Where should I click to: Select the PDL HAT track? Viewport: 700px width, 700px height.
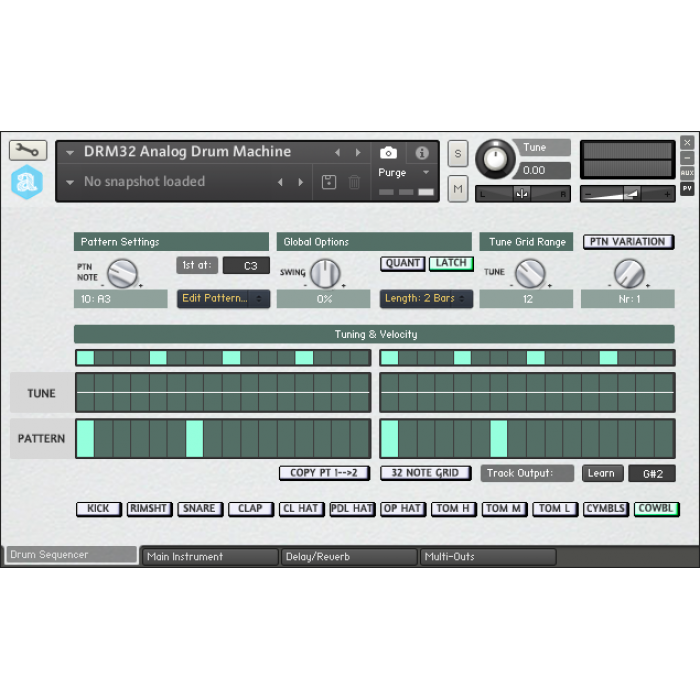tap(352, 509)
